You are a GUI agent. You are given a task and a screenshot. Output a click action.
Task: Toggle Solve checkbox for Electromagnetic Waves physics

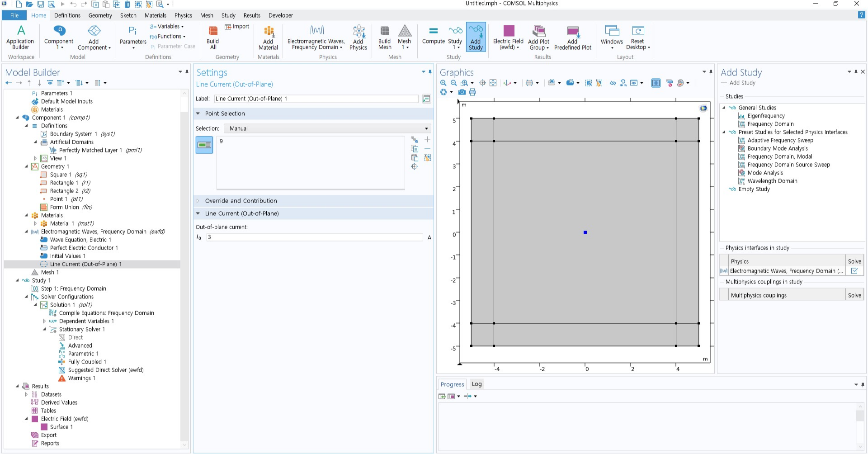coord(854,271)
